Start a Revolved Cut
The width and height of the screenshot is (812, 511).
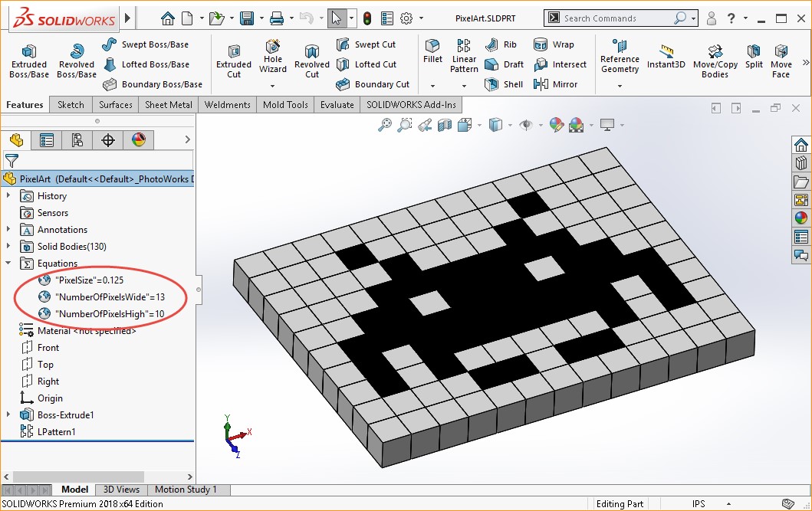point(312,61)
